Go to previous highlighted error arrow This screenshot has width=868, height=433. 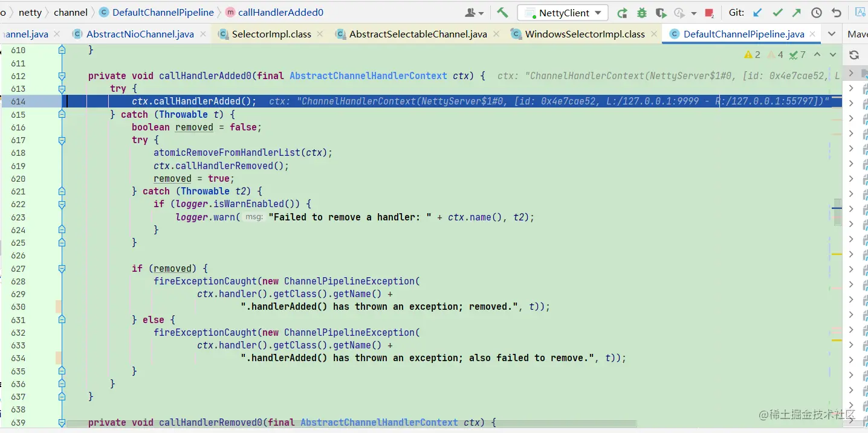pyautogui.click(x=817, y=55)
